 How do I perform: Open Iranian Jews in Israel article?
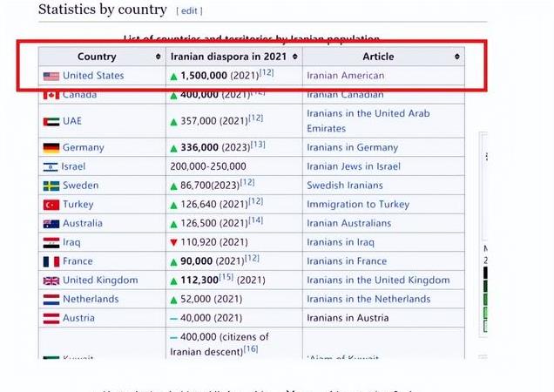353,166
